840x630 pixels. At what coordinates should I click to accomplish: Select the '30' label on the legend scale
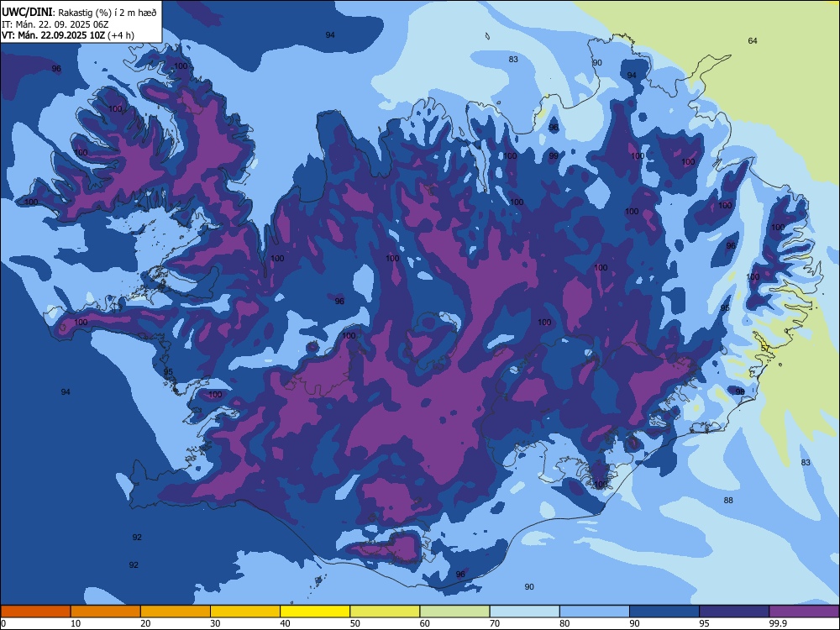(215, 623)
